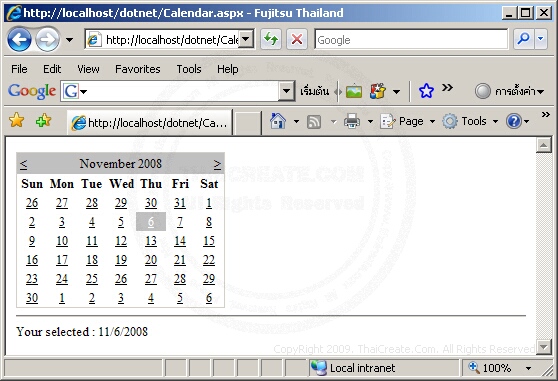
Task: Open the Print options dropdown arrow
Action: (370, 122)
